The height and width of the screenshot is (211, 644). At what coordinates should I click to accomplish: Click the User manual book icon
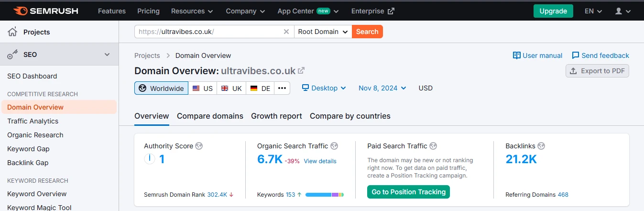(516, 56)
